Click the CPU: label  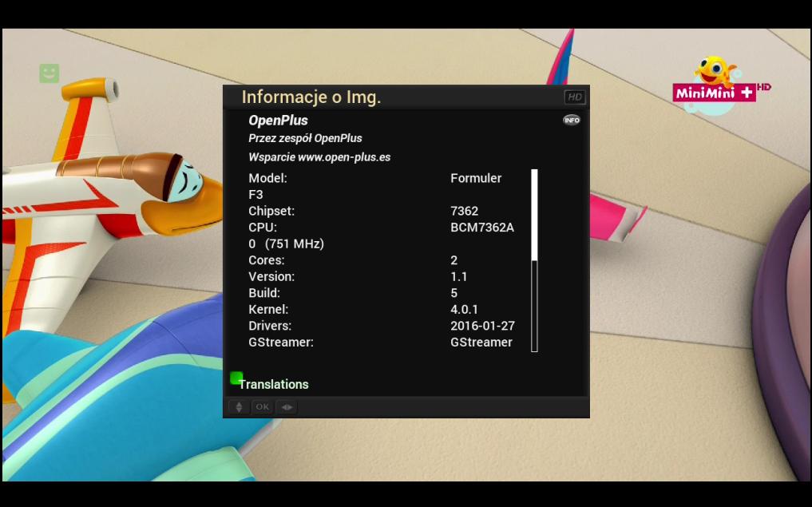click(x=263, y=228)
